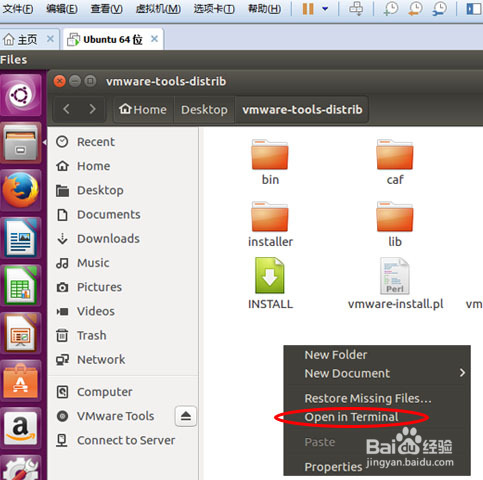Open the snapshot manager icon

[440, 9]
